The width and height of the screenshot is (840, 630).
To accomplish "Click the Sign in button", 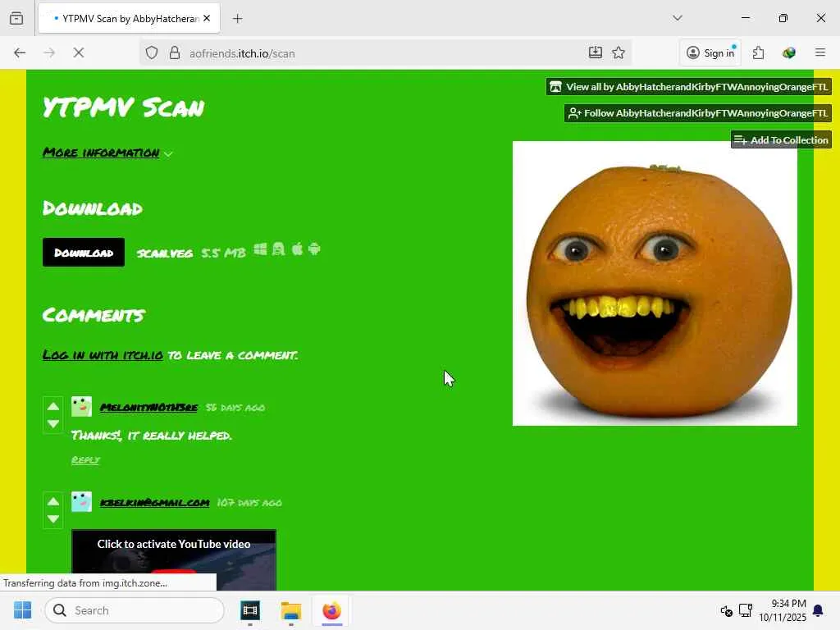I will pyautogui.click(x=711, y=52).
